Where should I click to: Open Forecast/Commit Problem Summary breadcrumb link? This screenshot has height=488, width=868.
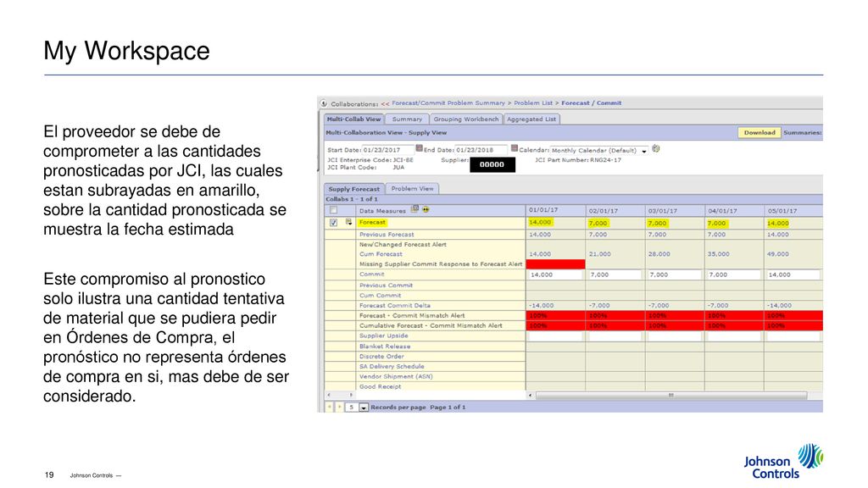coord(448,103)
